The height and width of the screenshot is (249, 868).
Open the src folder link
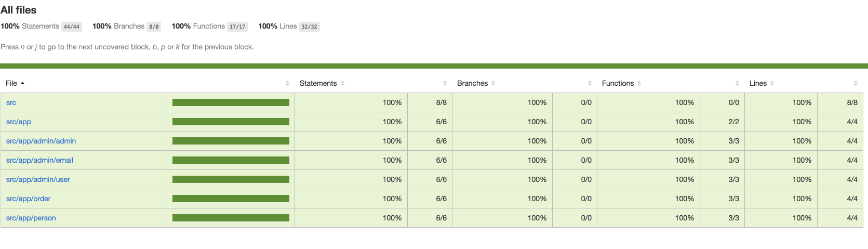tap(11, 102)
